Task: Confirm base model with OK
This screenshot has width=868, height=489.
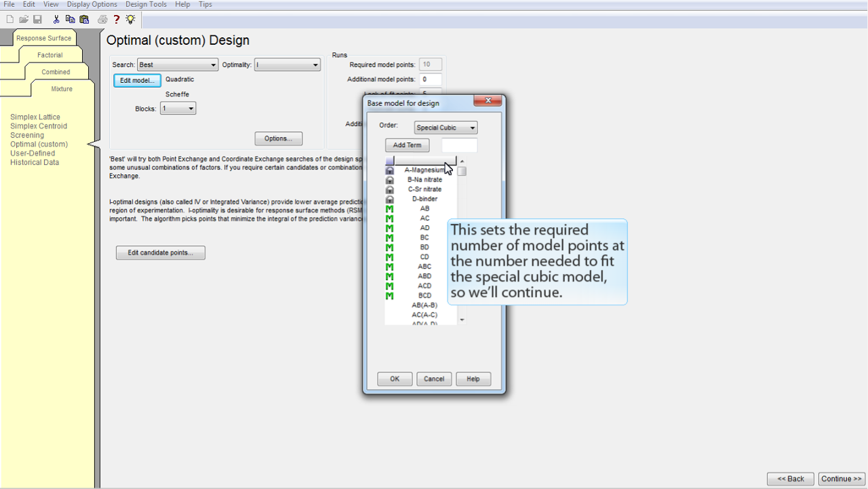Action: 395,379
